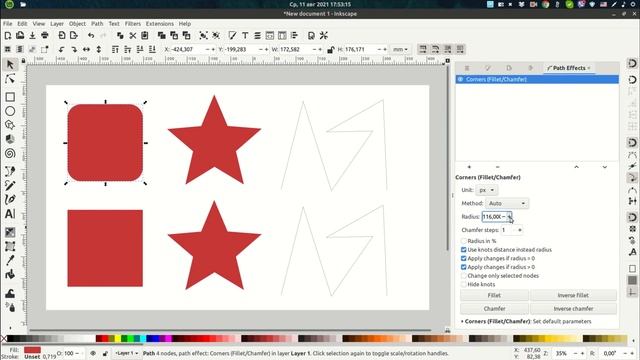
Task: Add a new path effect with plus
Action: click(x=469, y=167)
